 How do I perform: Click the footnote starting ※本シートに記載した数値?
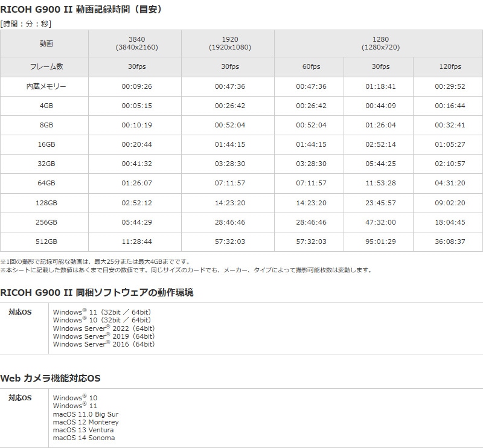pos(187,270)
